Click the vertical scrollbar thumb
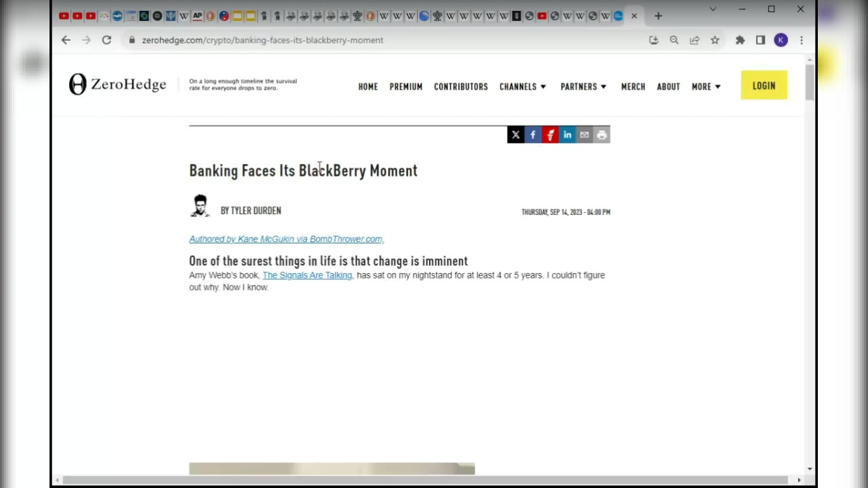868x488 pixels. point(810,82)
